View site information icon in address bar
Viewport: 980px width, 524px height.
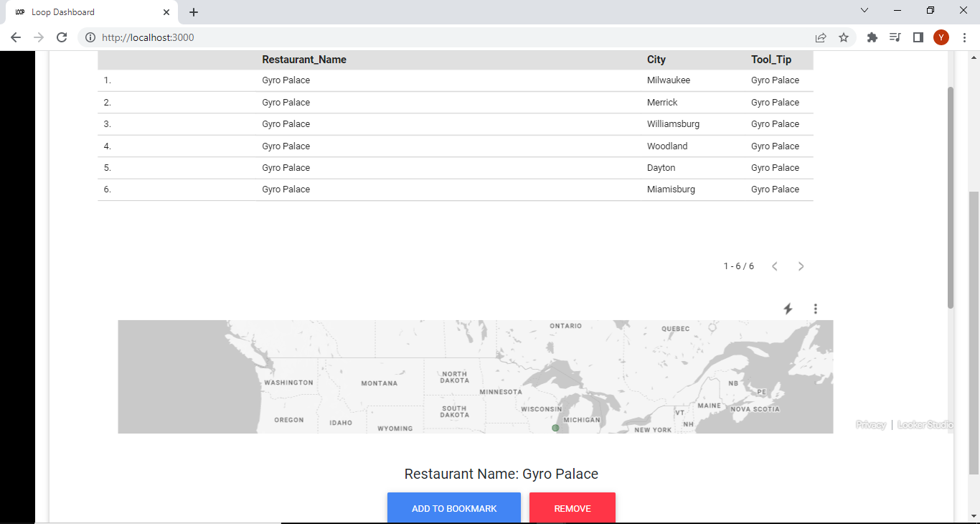point(90,37)
